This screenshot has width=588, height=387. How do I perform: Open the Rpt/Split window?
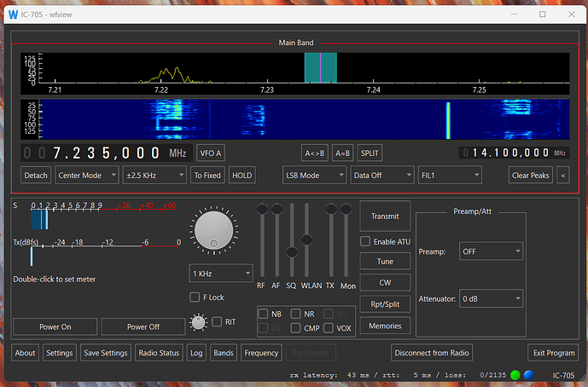(x=385, y=304)
